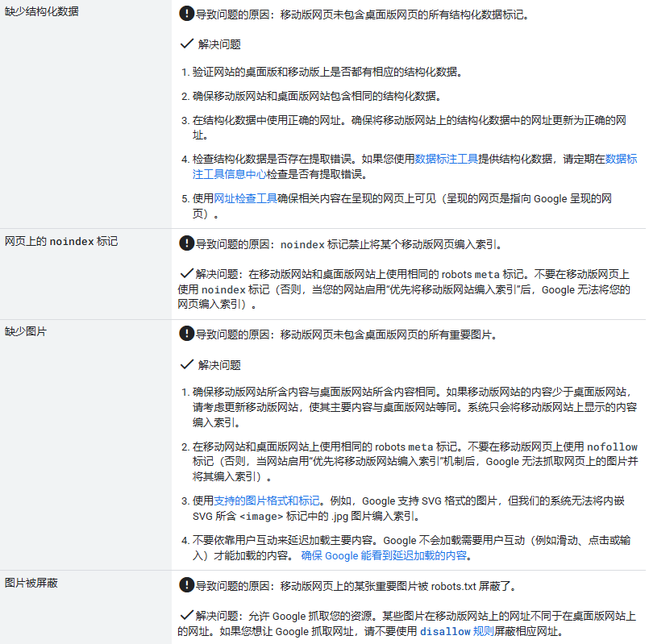Click the 缺少图片 row heading

pyautogui.click(x=26, y=332)
